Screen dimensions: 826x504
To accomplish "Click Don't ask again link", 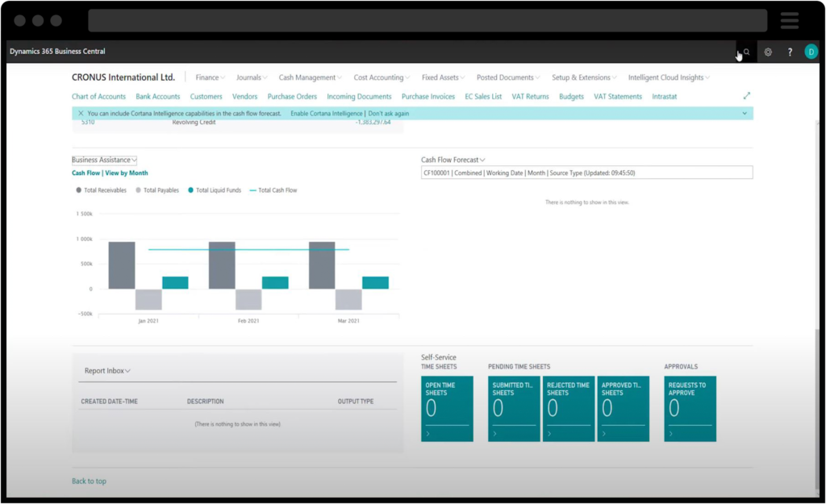I will coord(388,113).
